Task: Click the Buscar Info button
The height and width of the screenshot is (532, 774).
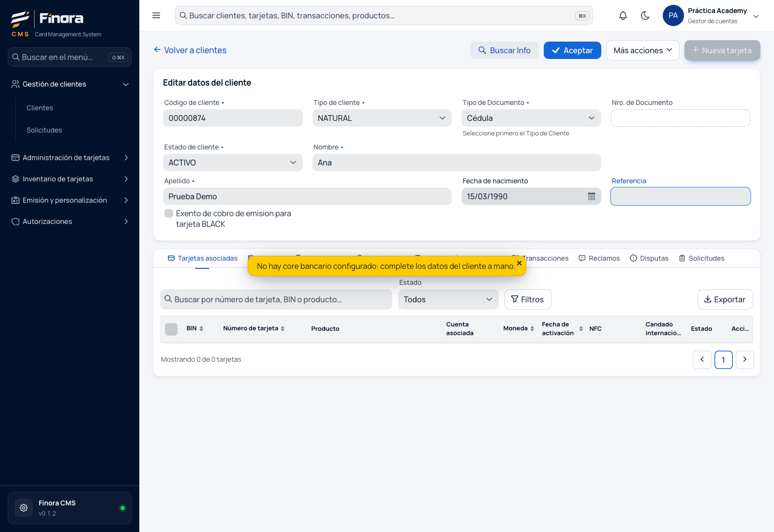Action: click(x=504, y=50)
